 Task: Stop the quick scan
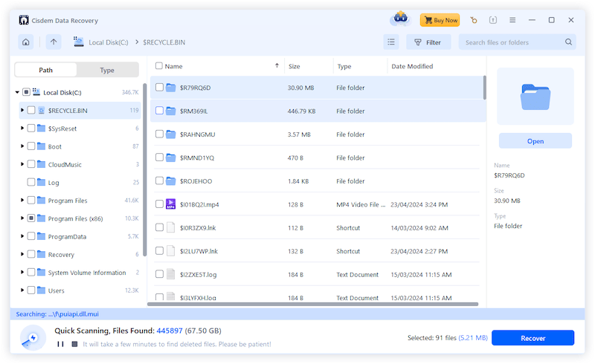74,344
